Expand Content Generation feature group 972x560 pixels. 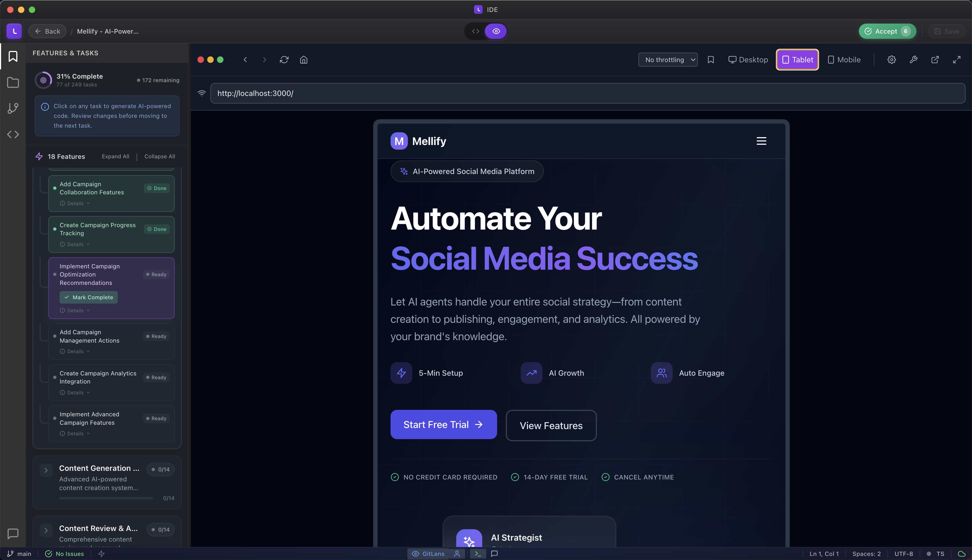(x=46, y=470)
